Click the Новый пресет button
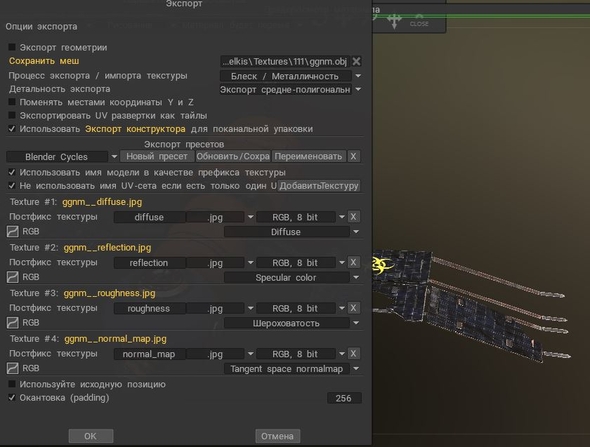 [157, 156]
